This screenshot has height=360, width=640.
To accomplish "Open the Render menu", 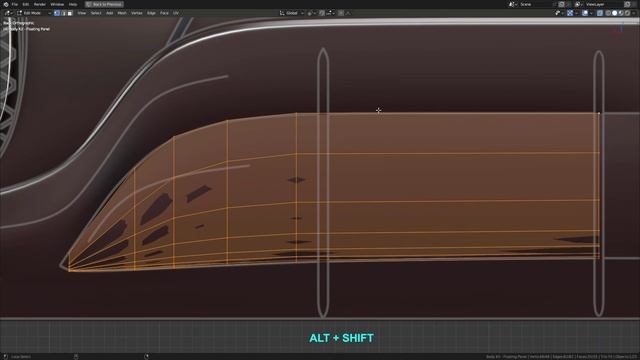I will [40, 4].
